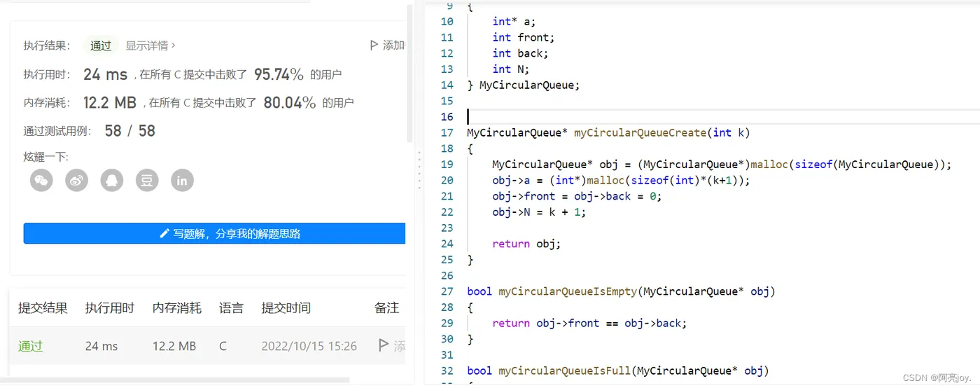Share result via QQ icon
980x388 pixels.
(x=111, y=180)
